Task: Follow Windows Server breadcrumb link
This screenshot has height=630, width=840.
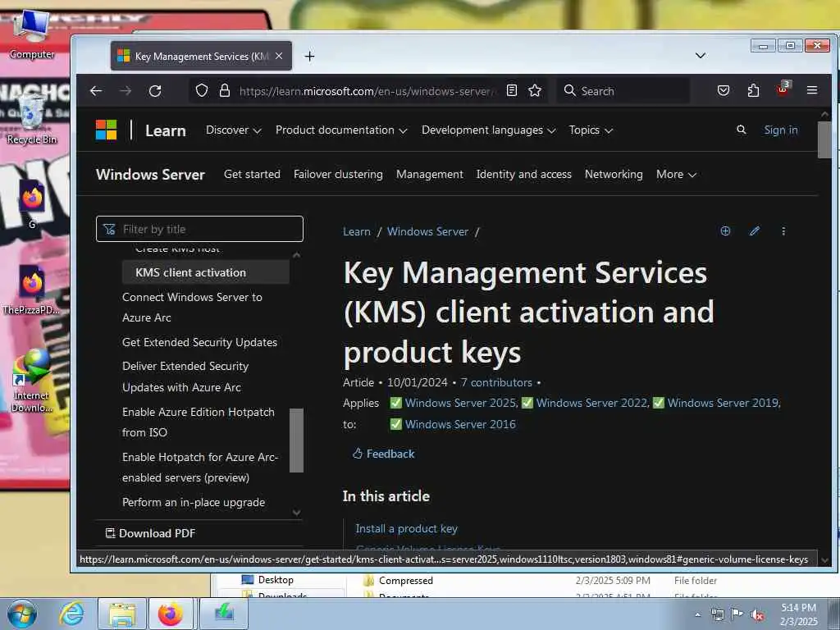Action: click(x=427, y=231)
